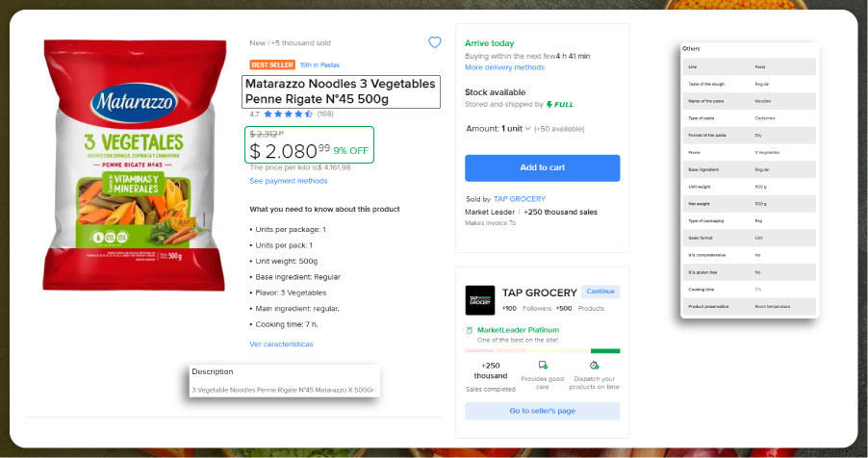Click the (168) reviews count
868x458 pixels.
(325, 114)
